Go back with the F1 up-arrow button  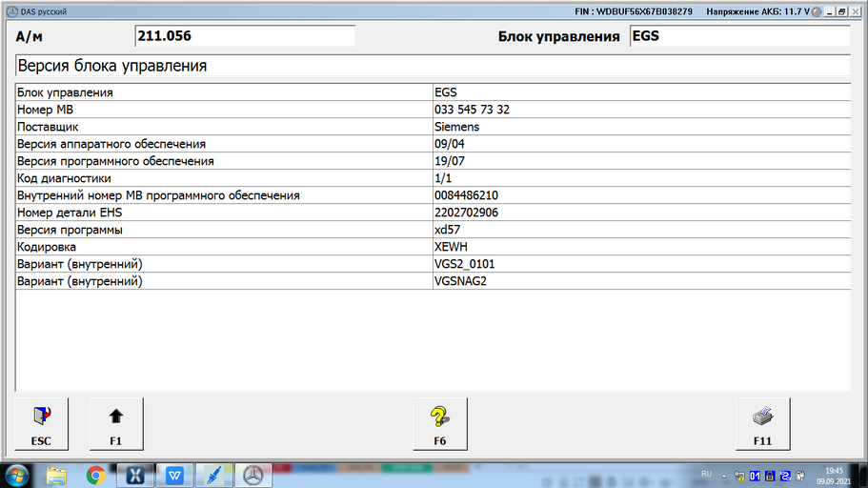116,424
